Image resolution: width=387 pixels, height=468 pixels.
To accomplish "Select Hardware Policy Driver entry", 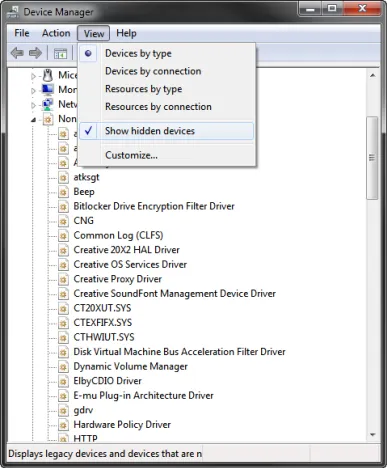I will [122, 425].
